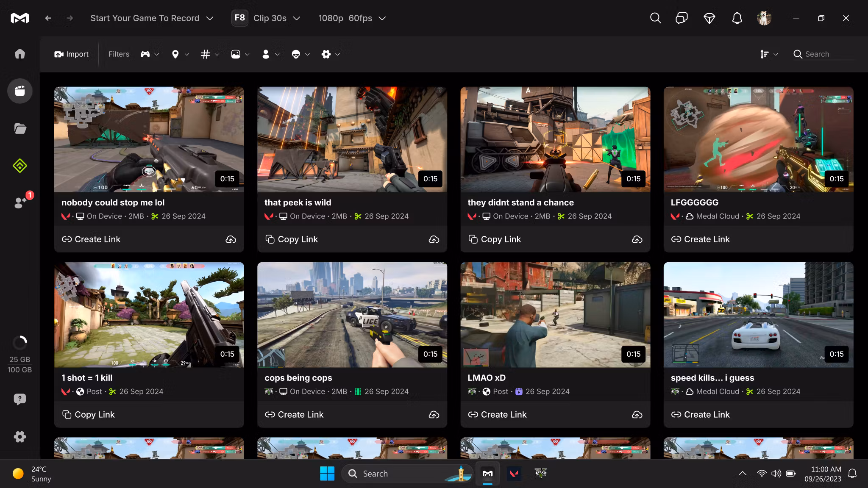Click the Import button

[x=71, y=54]
